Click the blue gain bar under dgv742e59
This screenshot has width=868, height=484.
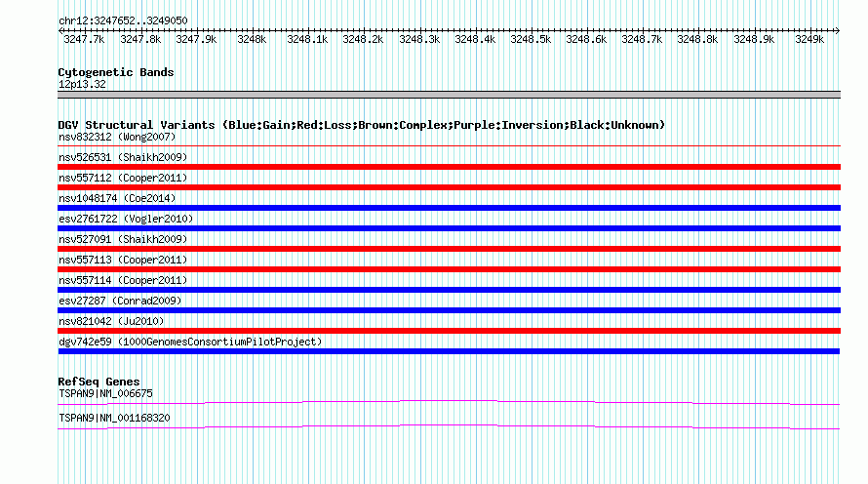[x=449, y=351]
